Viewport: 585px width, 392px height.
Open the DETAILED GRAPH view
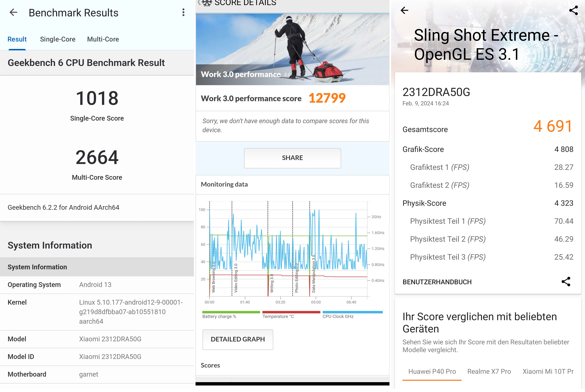(x=238, y=339)
